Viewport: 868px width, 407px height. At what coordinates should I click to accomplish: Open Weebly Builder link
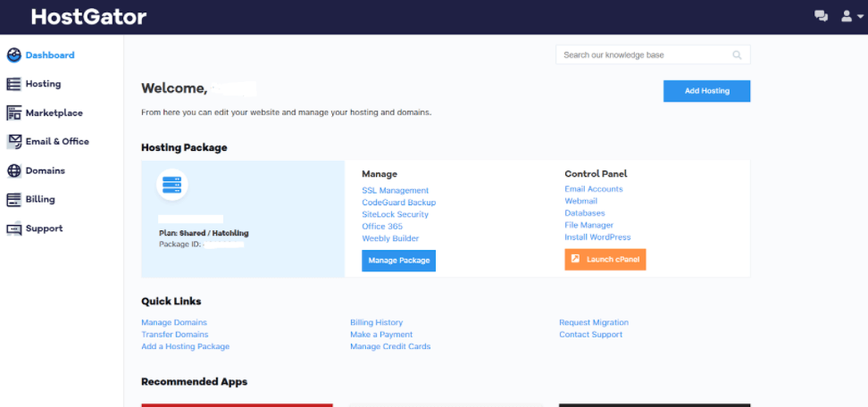coord(390,239)
